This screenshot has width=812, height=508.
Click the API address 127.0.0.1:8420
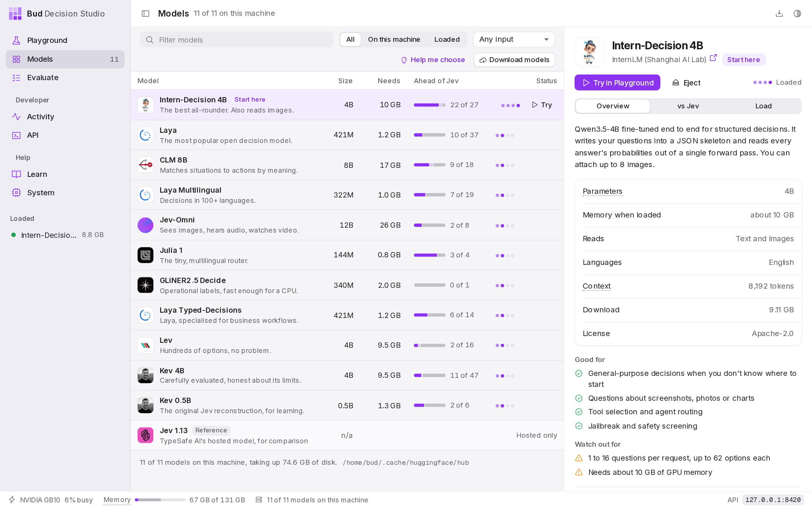(773, 500)
